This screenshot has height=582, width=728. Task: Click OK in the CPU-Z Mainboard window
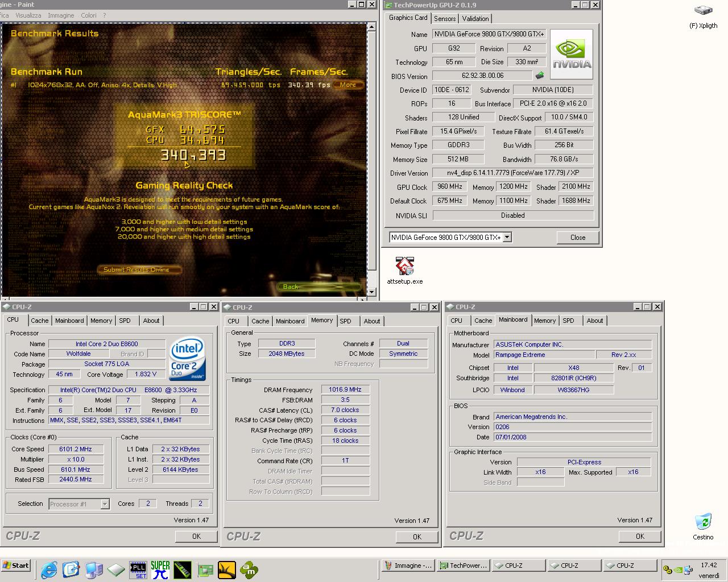point(640,536)
